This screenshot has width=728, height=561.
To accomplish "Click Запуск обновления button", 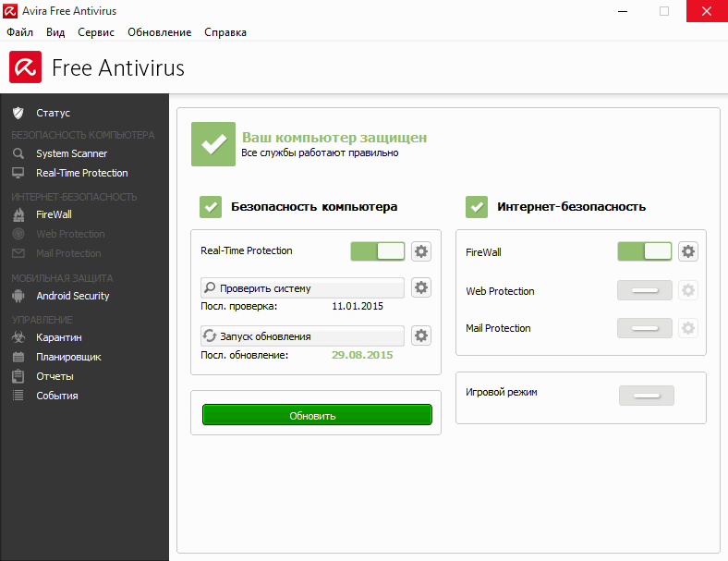I will click(x=302, y=335).
